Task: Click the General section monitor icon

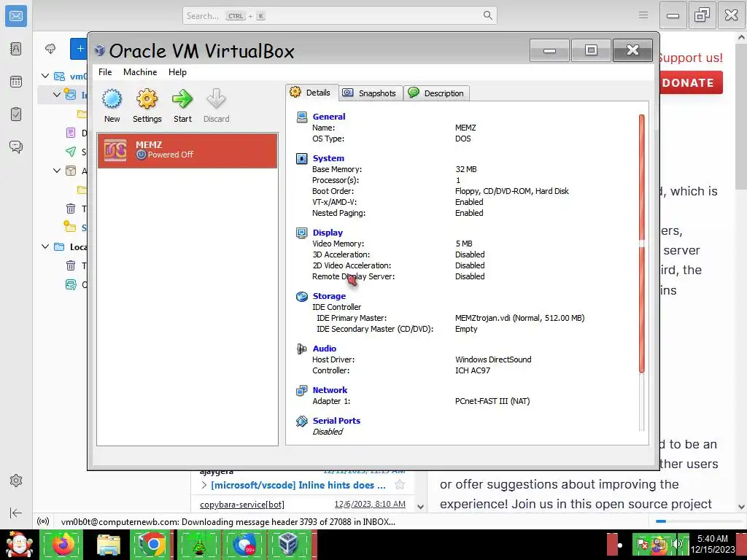Action: click(301, 117)
